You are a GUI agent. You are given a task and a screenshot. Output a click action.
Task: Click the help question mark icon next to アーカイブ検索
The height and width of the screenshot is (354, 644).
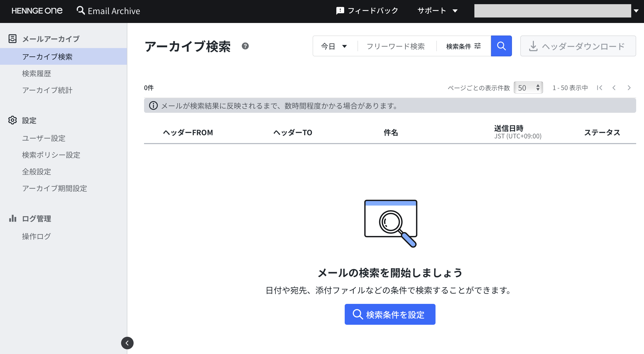coord(245,46)
